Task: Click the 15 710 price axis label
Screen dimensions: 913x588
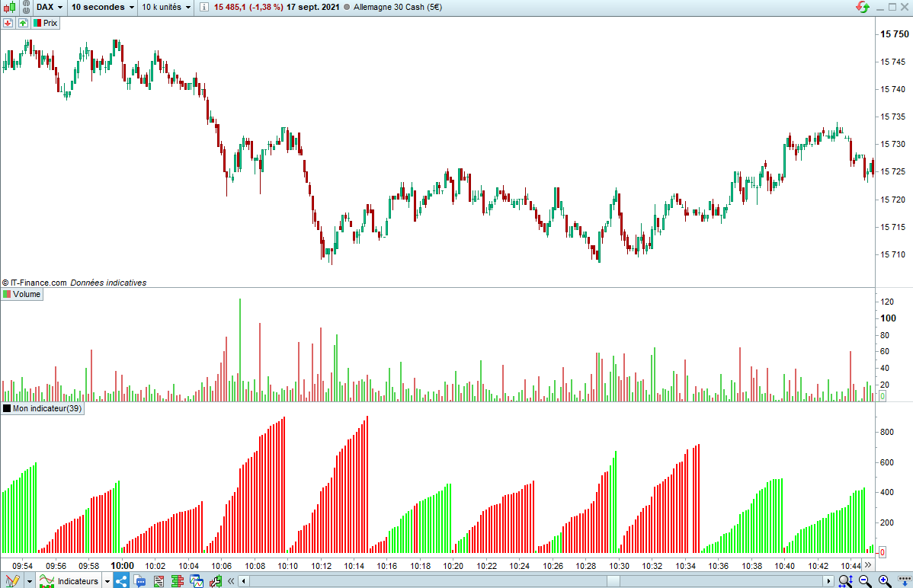Action: pos(892,254)
